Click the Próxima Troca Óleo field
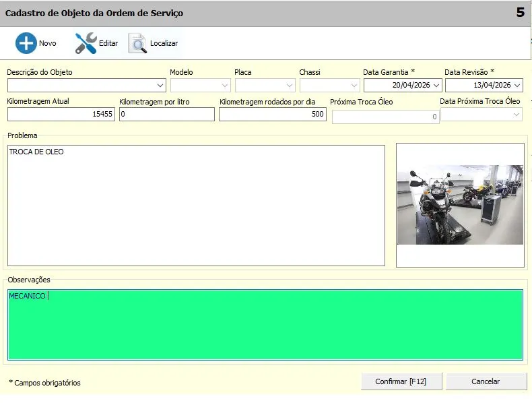 [385, 117]
